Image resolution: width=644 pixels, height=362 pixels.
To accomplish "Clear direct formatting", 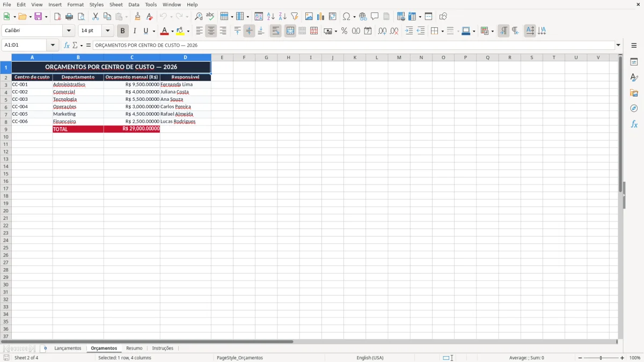I will (150, 17).
